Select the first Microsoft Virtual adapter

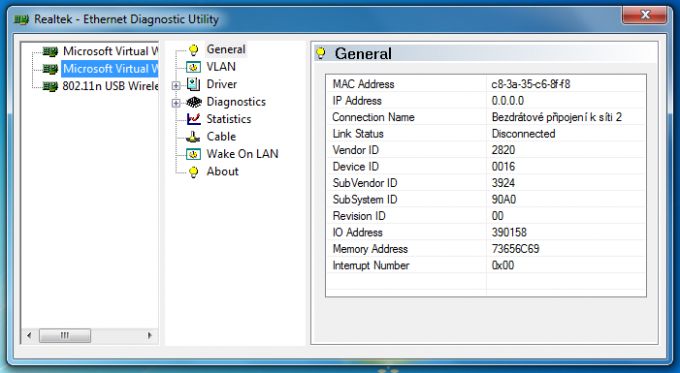[110, 51]
